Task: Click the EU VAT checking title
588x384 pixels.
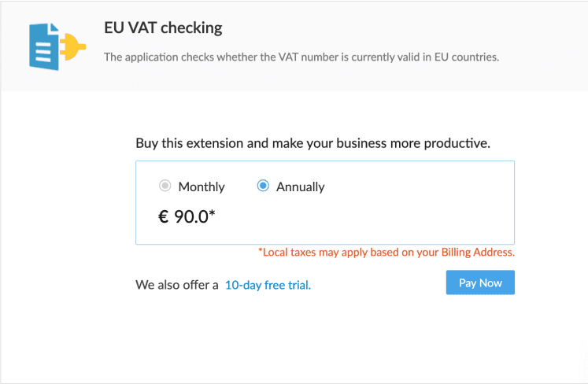Action: (163, 28)
